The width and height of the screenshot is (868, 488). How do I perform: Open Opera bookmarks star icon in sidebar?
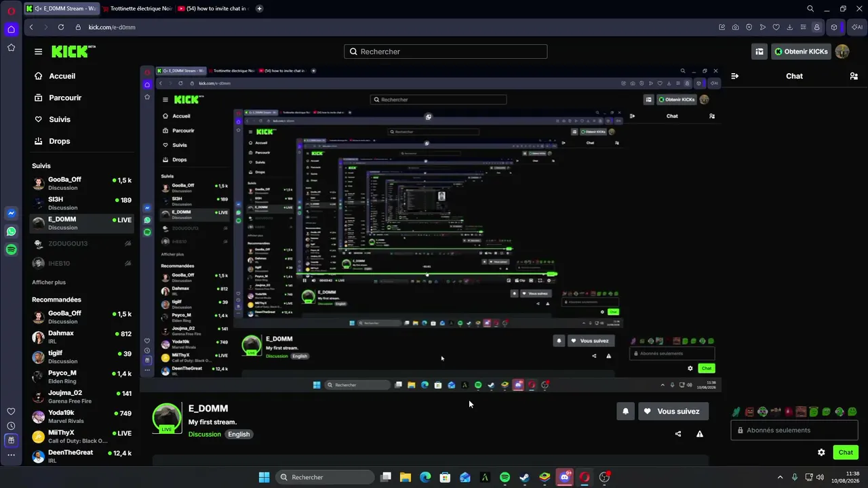11,47
